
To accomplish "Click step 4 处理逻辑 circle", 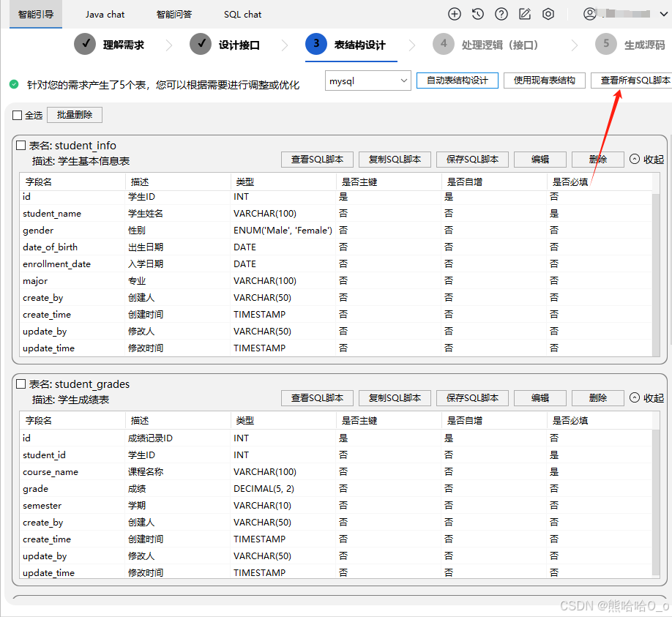I will (x=444, y=44).
